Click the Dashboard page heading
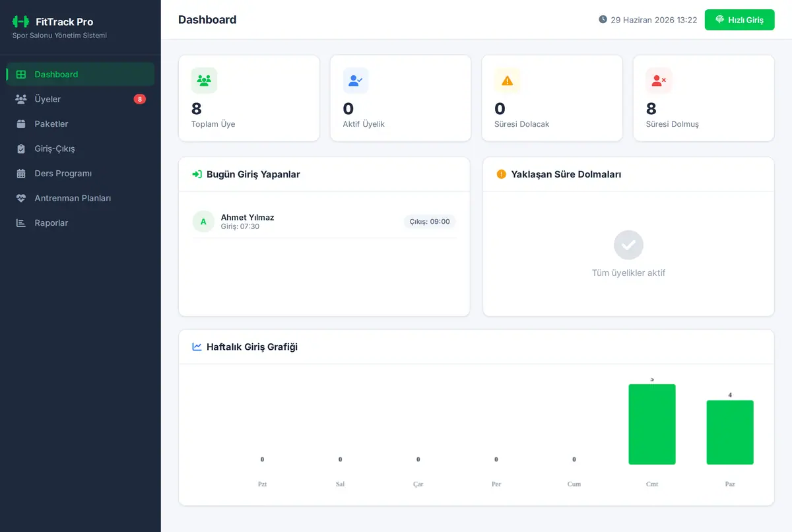The height and width of the screenshot is (532, 792). click(x=207, y=20)
